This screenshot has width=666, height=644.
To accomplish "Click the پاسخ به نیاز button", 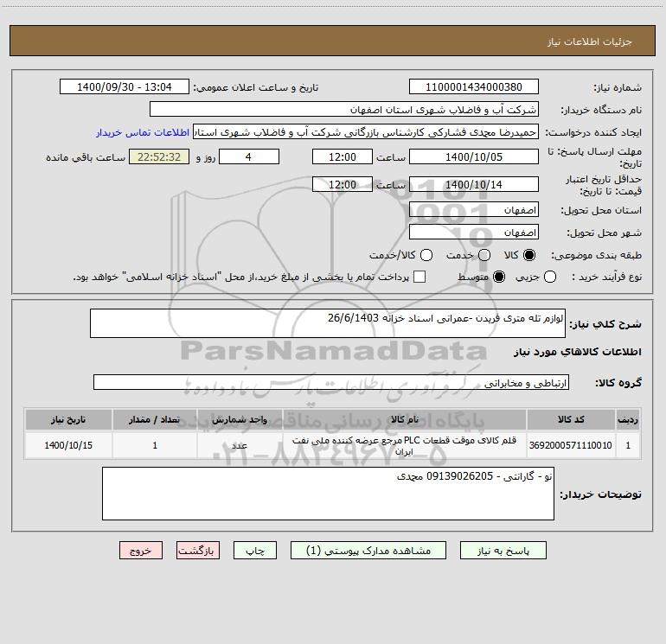I will click(x=503, y=550).
